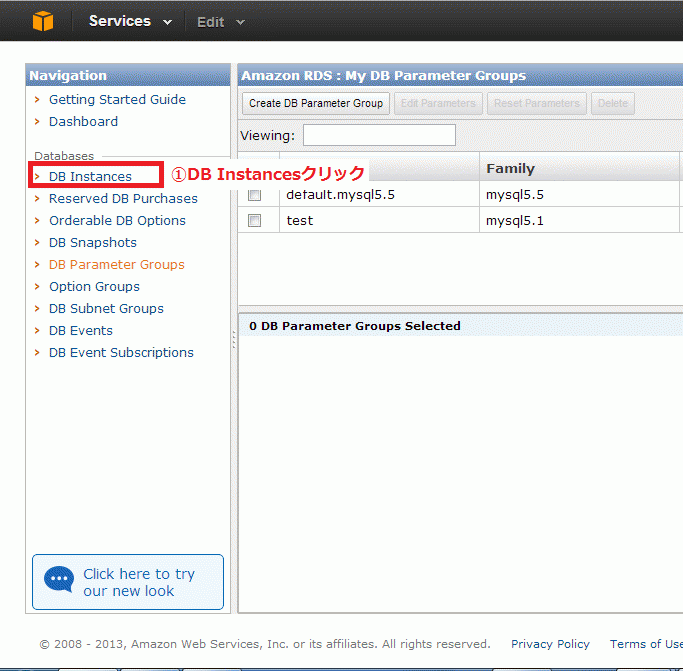This screenshot has width=683, height=671.
Task: Open the Services dropdown menu
Action: tap(130, 21)
